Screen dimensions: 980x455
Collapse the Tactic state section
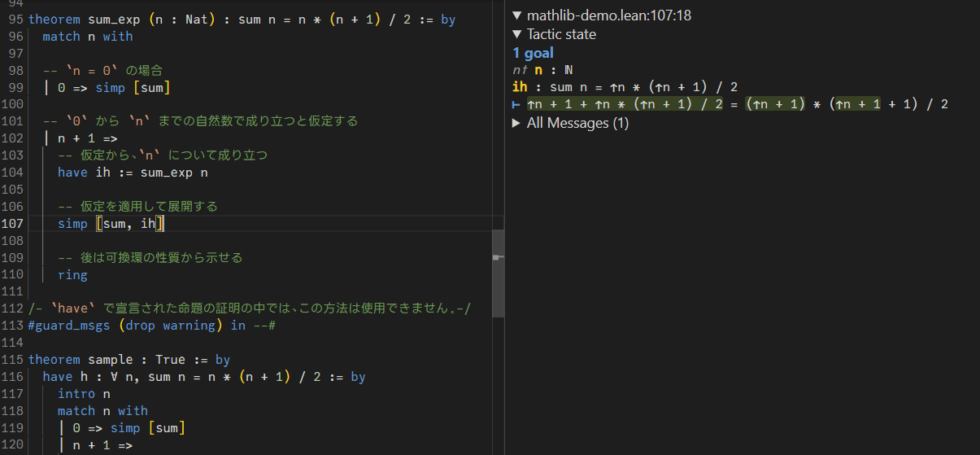point(517,34)
